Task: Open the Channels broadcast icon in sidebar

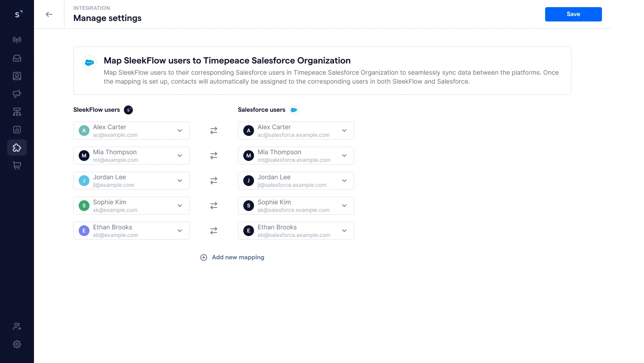Action: (x=17, y=40)
